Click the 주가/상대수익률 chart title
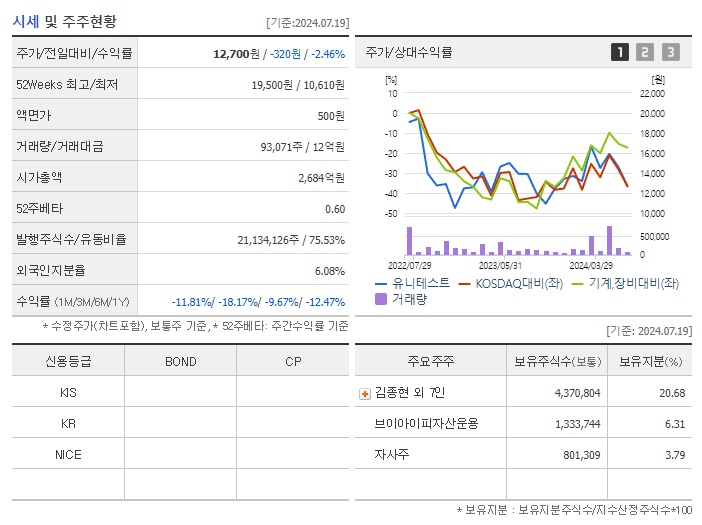702x525 pixels. [409, 52]
